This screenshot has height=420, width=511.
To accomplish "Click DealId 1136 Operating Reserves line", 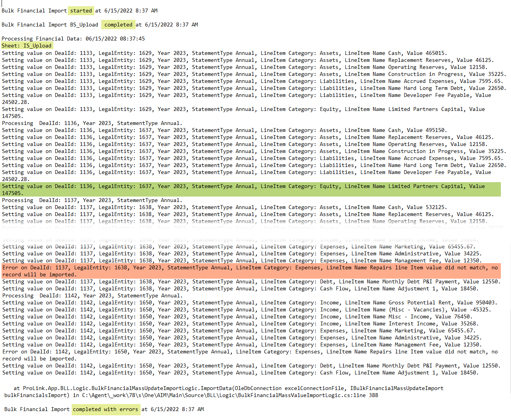I will pyautogui.click(x=245, y=144).
